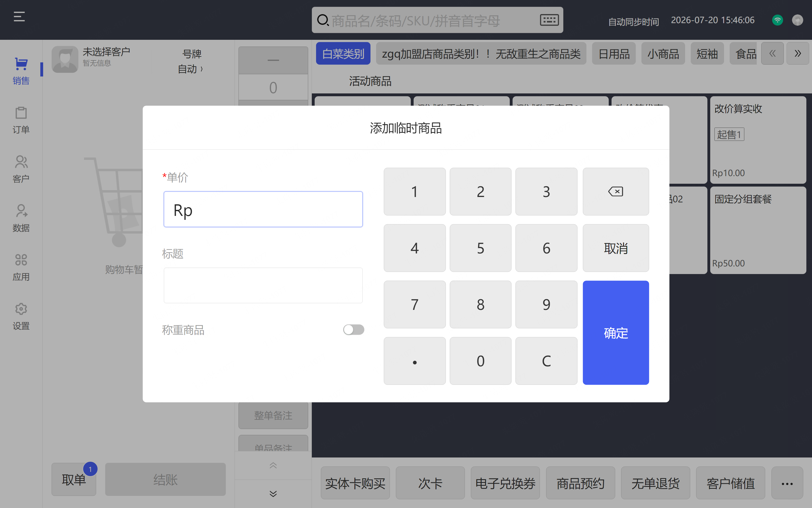Screen dimensions: 812x508
Task: Open the user avatar at top right
Action: coord(798,20)
